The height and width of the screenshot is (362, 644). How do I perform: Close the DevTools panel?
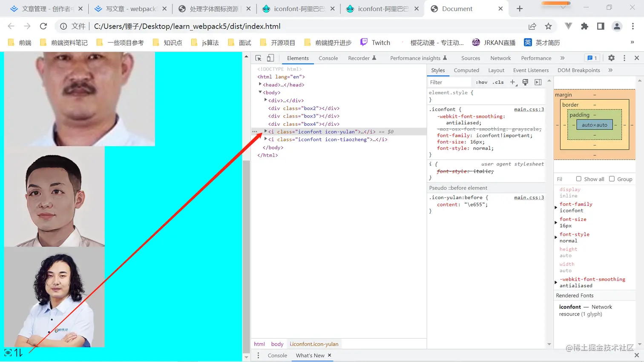pyautogui.click(x=637, y=58)
